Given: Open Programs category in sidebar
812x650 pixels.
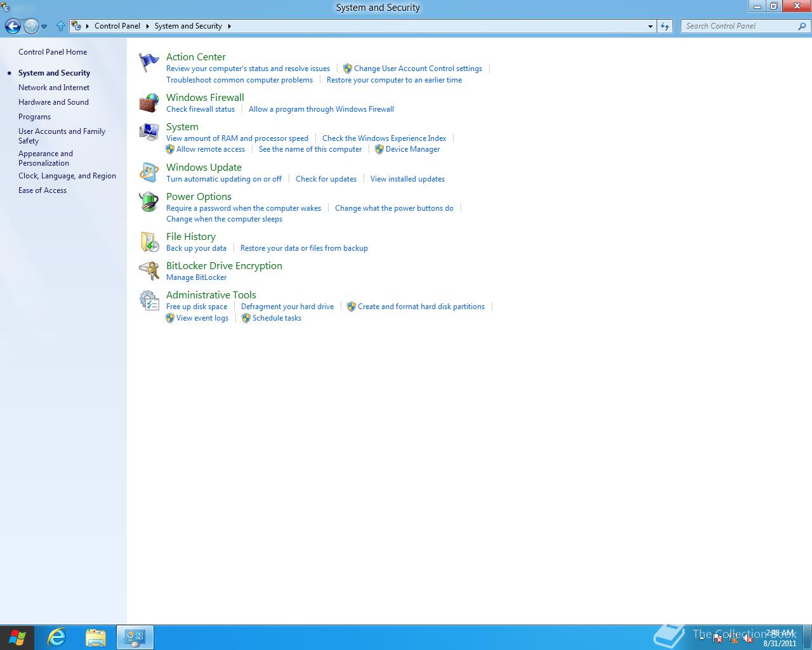Looking at the screenshot, I should tap(34, 117).
